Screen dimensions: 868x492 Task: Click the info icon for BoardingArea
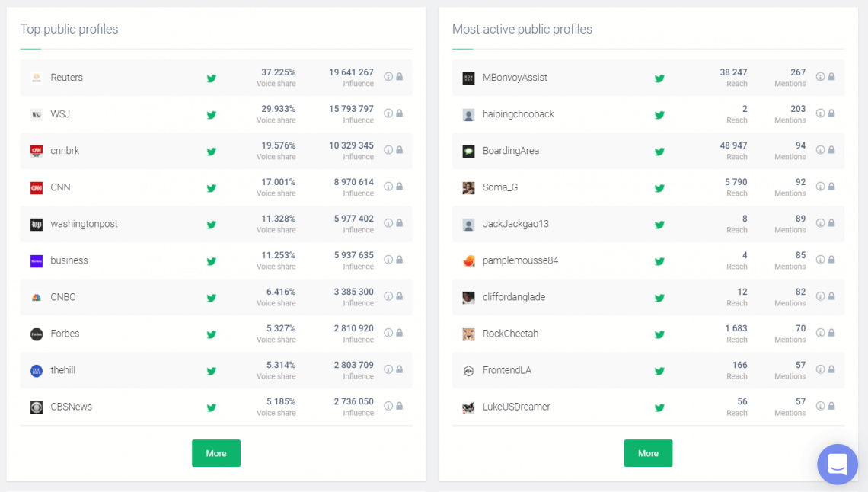pos(821,150)
